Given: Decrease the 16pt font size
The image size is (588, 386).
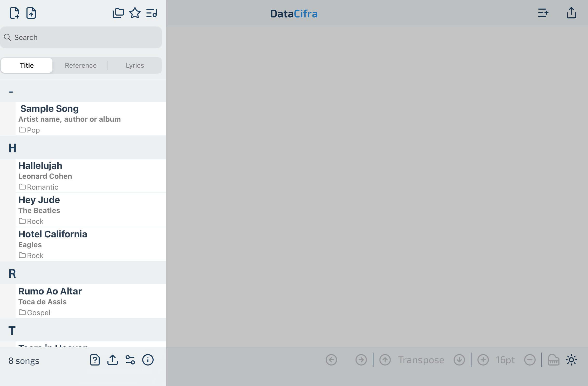Looking at the screenshot, I should tap(530, 360).
